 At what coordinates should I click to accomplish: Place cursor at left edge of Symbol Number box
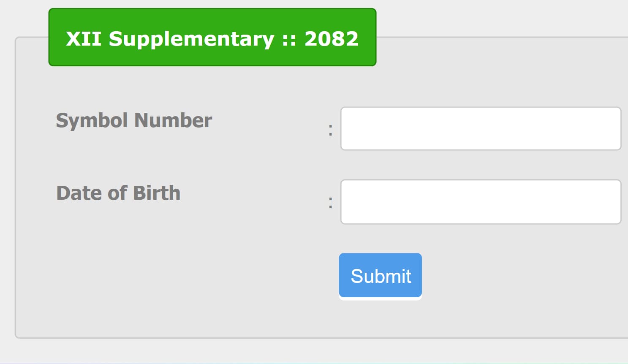(346, 129)
